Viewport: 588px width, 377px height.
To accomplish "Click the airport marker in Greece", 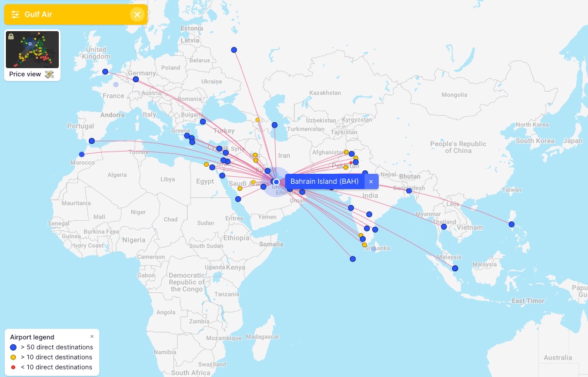I will (186, 135).
